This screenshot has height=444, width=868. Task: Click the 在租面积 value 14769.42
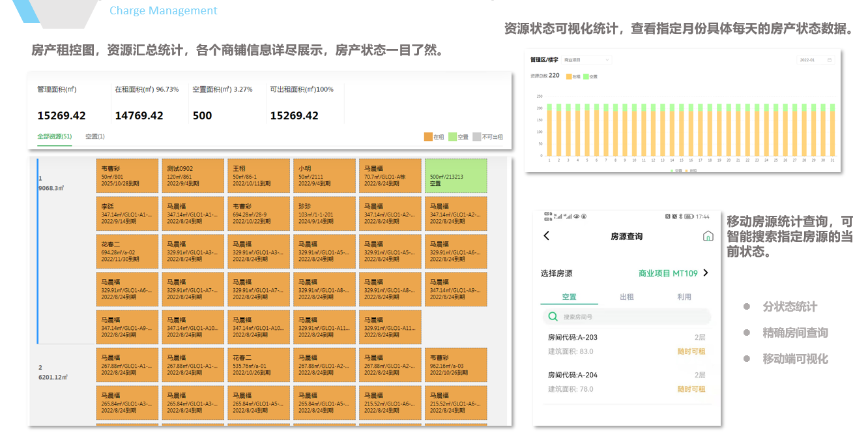coord(139,115)
